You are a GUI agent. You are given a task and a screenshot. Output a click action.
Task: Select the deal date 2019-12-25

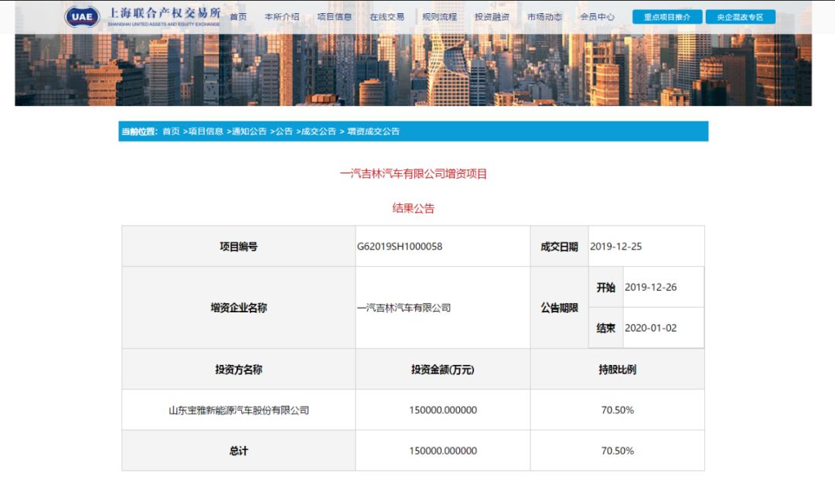coord(615,247)
